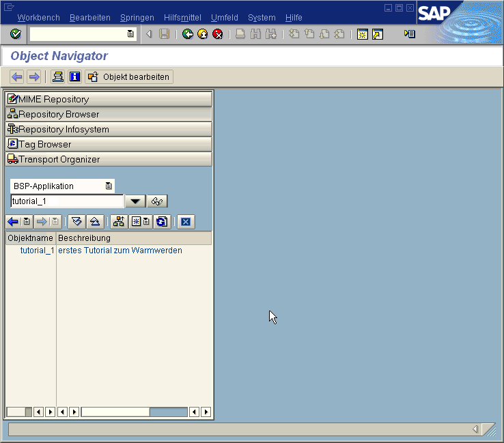
Task: Open the Customize Local Layout icon
Action: click(x=410, y=33)
